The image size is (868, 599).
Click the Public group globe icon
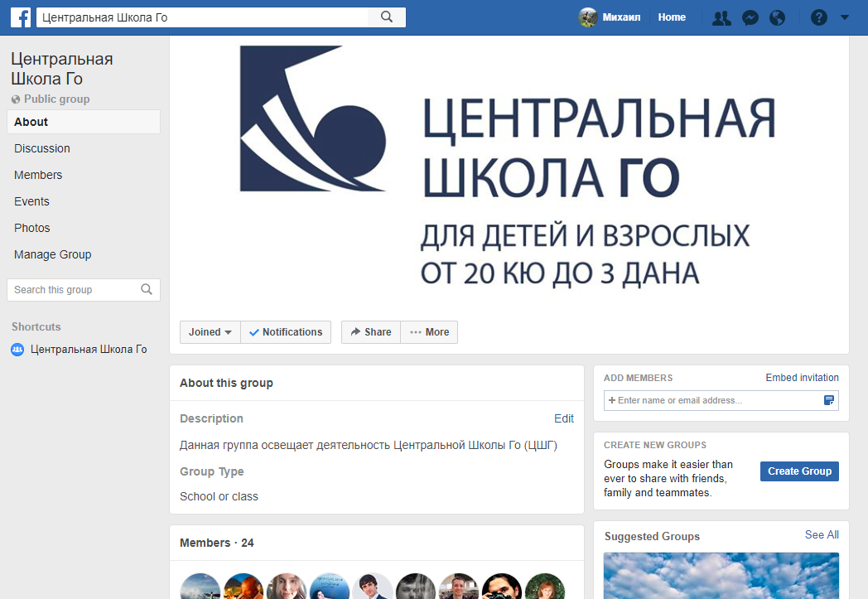(16, 99)
